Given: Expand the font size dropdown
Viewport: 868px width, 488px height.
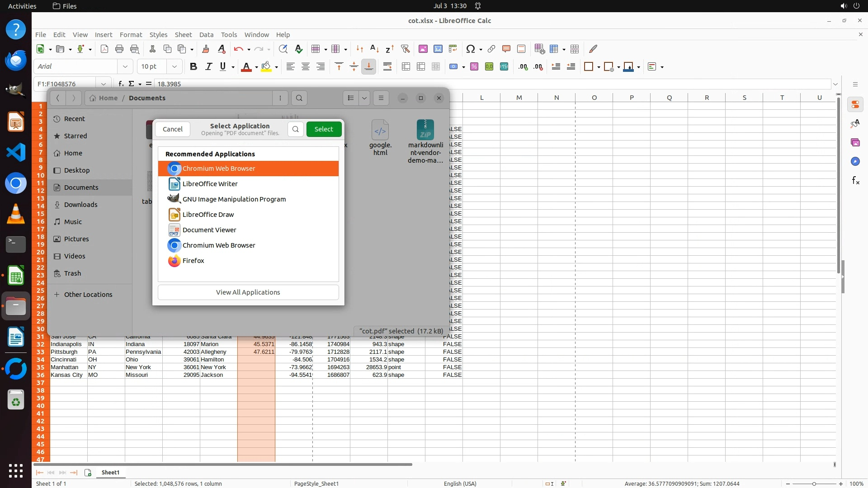Looking at the screenshot, I should 174,67.
